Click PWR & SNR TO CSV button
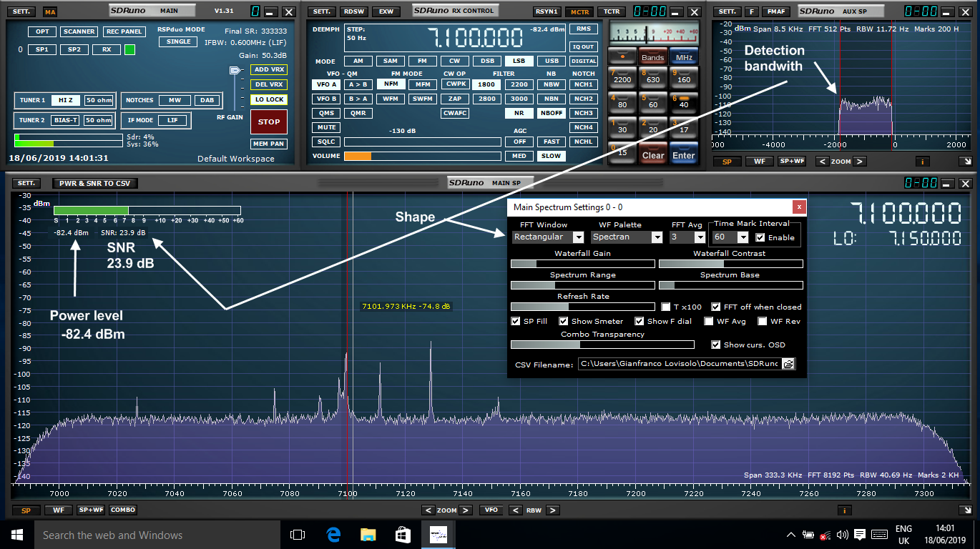The width and height of the screenshot is (980, 549). (x=95, y=184)
